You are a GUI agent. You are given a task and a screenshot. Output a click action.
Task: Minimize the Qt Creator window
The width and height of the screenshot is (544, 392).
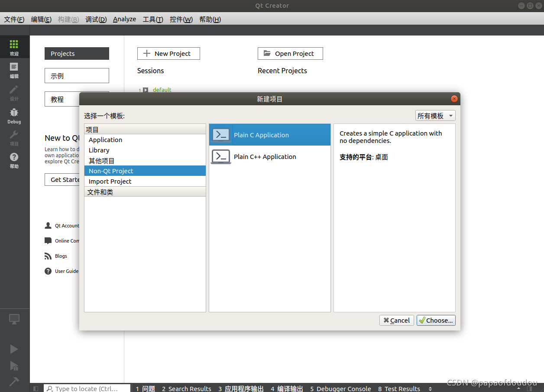(x=521, y=6)
